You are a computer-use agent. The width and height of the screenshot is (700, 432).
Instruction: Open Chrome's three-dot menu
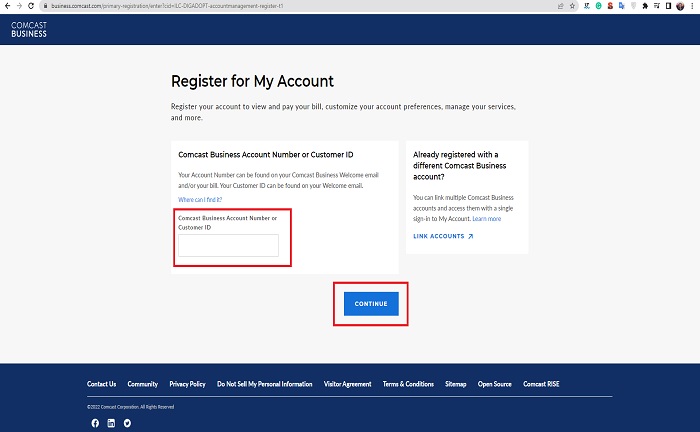(x=692, y=6)
